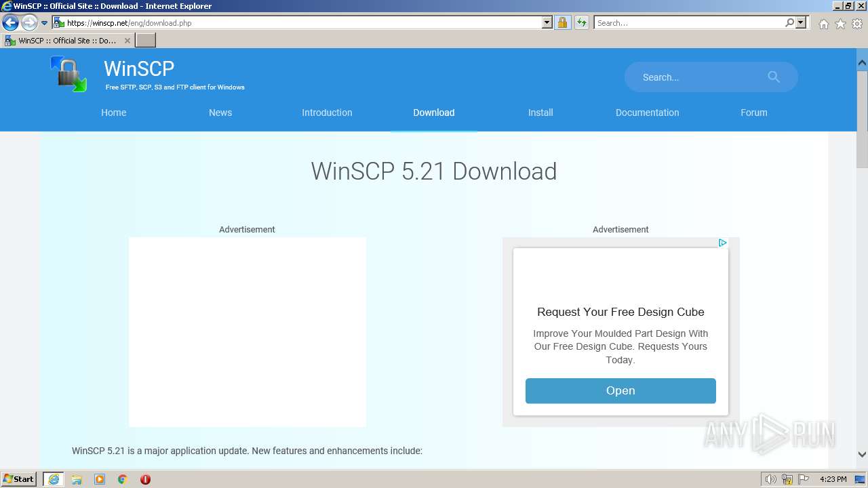Click the page scrollbar down arrow

tap(862, 455)
